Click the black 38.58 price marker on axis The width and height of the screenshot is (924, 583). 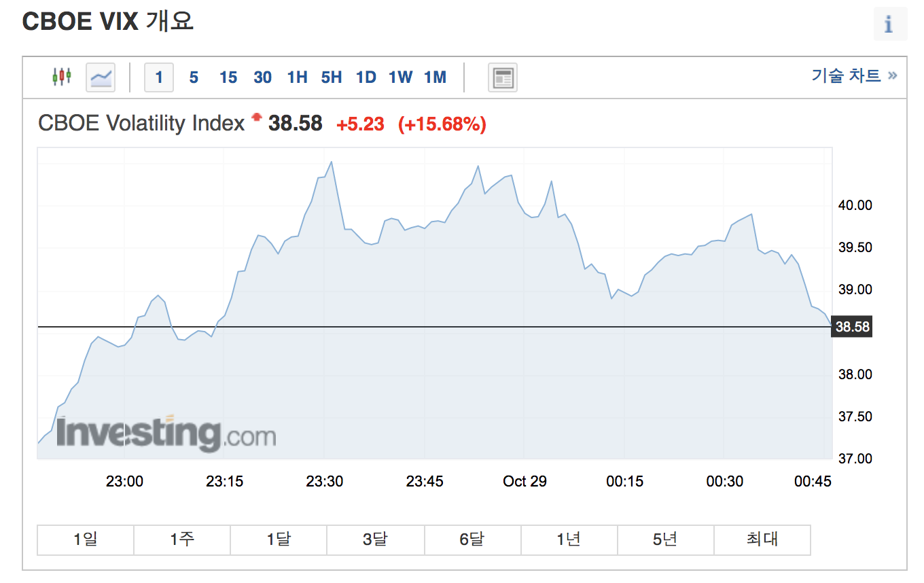pyautogui.click(x=852, y=327)
